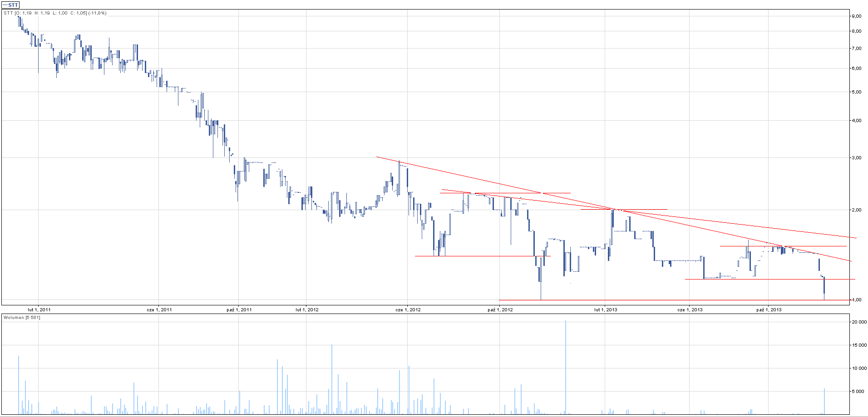Image resolution: width=868 pixels, height=417 pixels.
Task: Click the 'paź 1, 2013' date label
Action: 769,310
